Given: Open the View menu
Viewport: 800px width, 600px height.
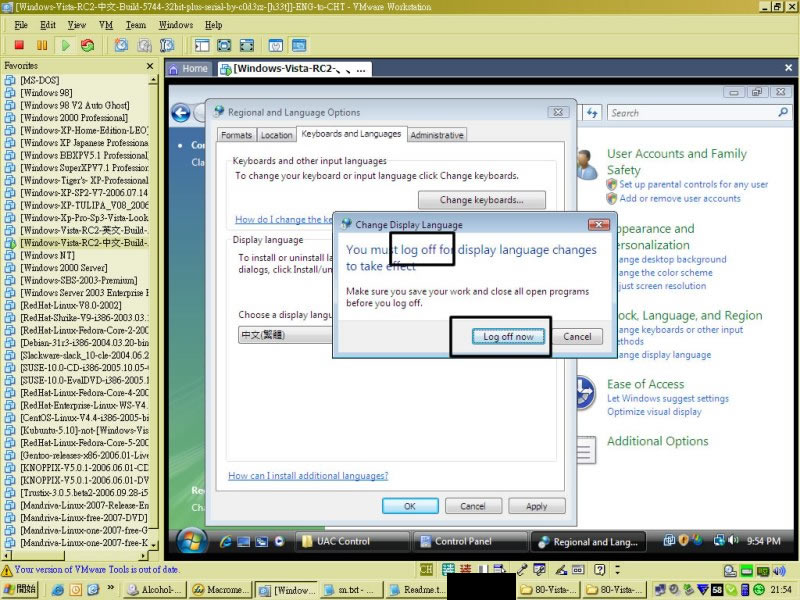Looking at the screenshot, I should click(x=77, y=25).
